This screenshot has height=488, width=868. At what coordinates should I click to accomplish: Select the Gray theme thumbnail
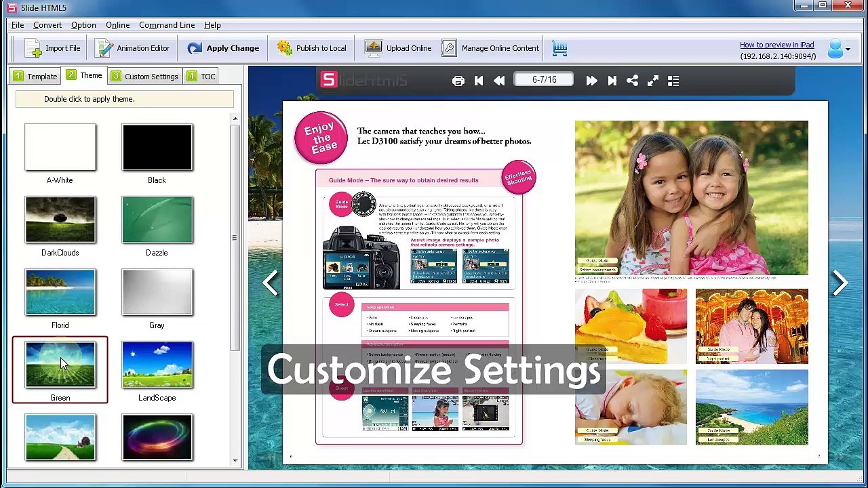coord(157,292)
